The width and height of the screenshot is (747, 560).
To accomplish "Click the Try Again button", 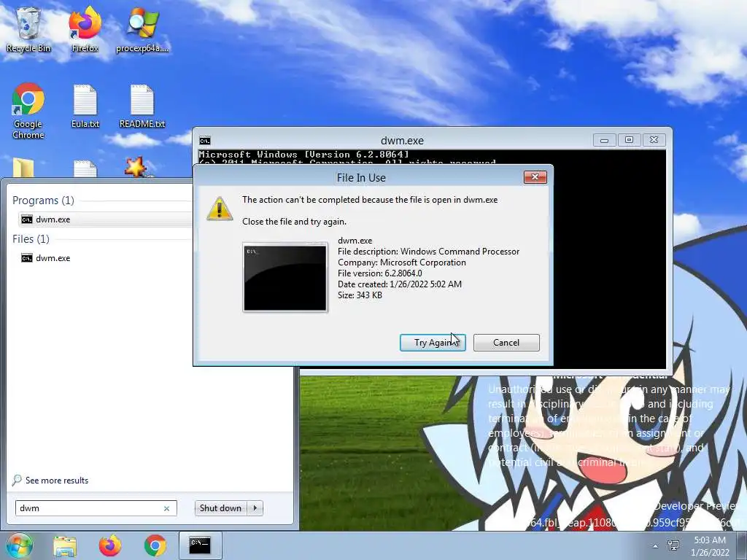I will (433, 343).
